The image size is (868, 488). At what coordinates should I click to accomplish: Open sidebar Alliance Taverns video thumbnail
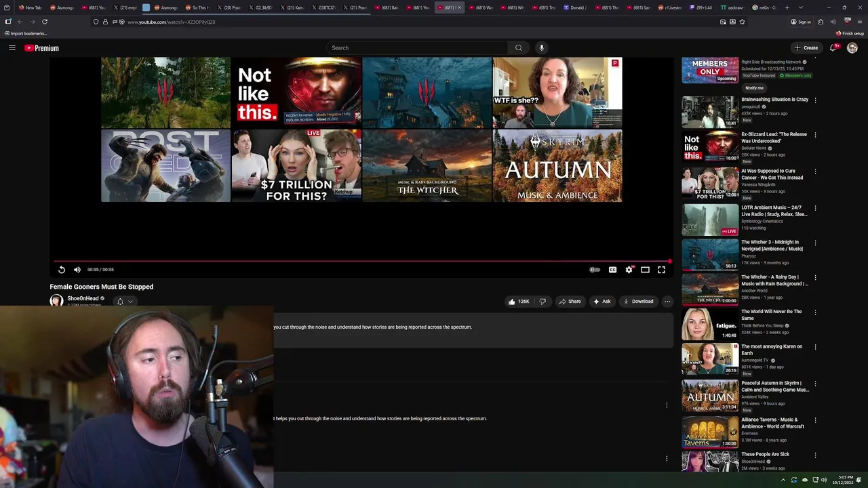coord(710,432)
